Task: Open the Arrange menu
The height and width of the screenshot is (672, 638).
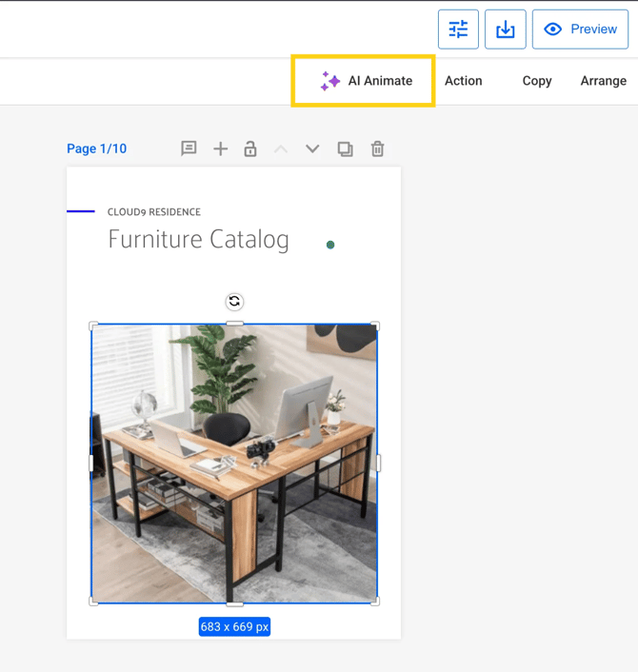Action: tap(603, 81)
